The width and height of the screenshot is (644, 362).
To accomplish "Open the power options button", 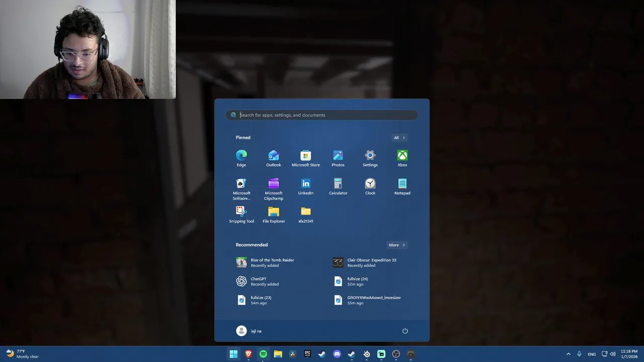I will tap(405, 331).
